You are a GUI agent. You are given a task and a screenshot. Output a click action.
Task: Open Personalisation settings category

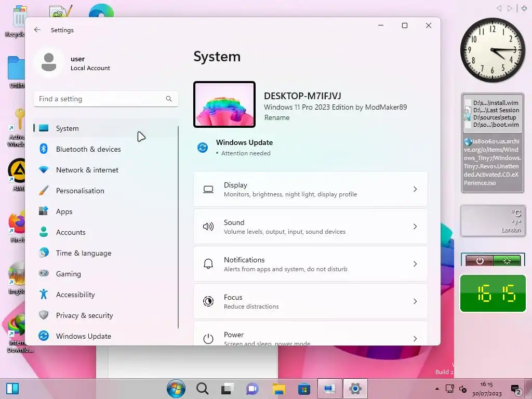(x=105, y=191)
